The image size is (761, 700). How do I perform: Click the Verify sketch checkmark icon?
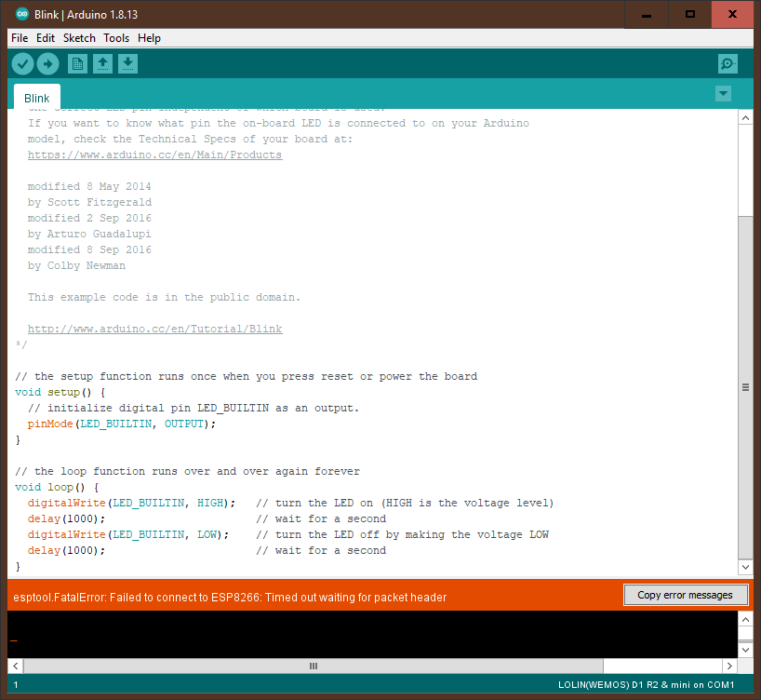coord(22,63)
